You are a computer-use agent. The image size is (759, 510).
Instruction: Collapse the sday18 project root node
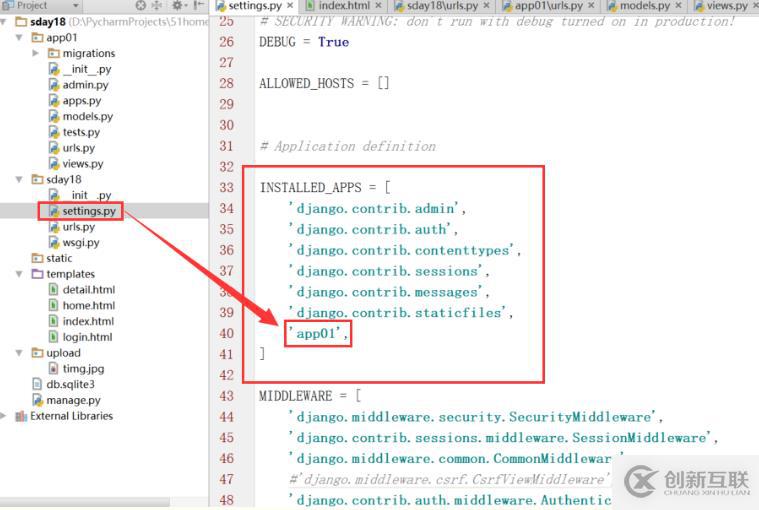click(x=4, y=22)
